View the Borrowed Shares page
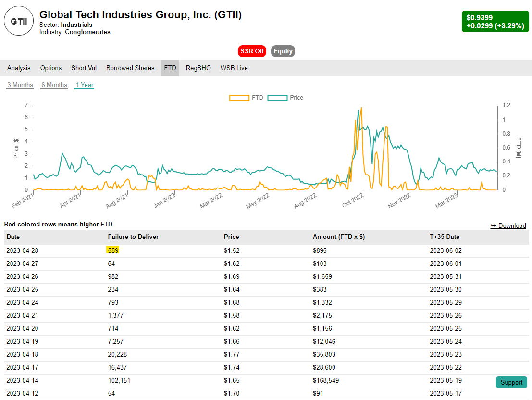Screen dimensions: 532x400 coord(130,68)
